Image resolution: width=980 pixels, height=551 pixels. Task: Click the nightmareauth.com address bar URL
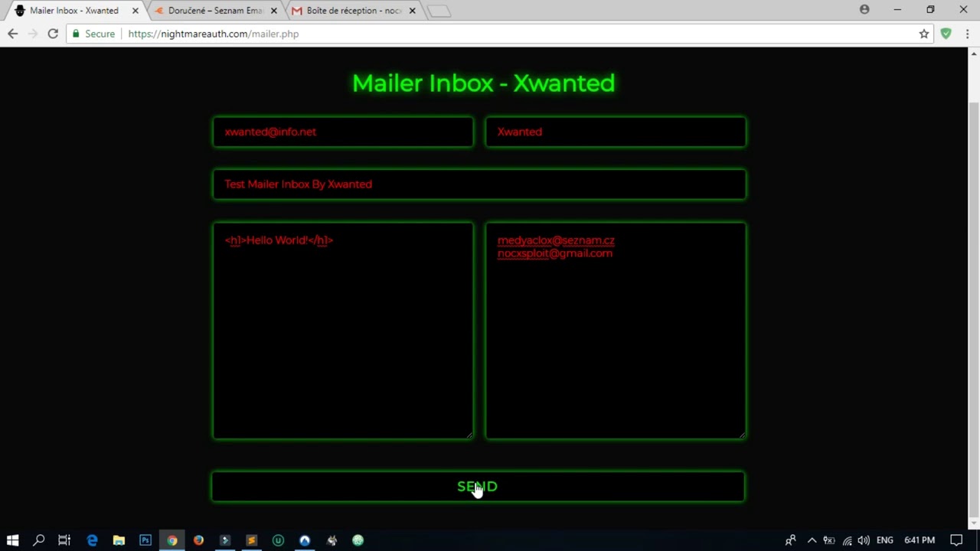tap(214, 34)
